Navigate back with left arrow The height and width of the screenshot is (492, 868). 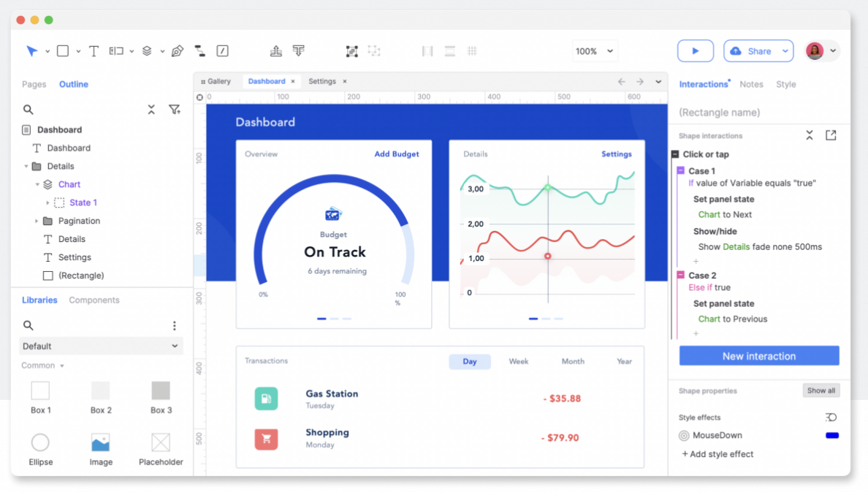pos(622,81)
